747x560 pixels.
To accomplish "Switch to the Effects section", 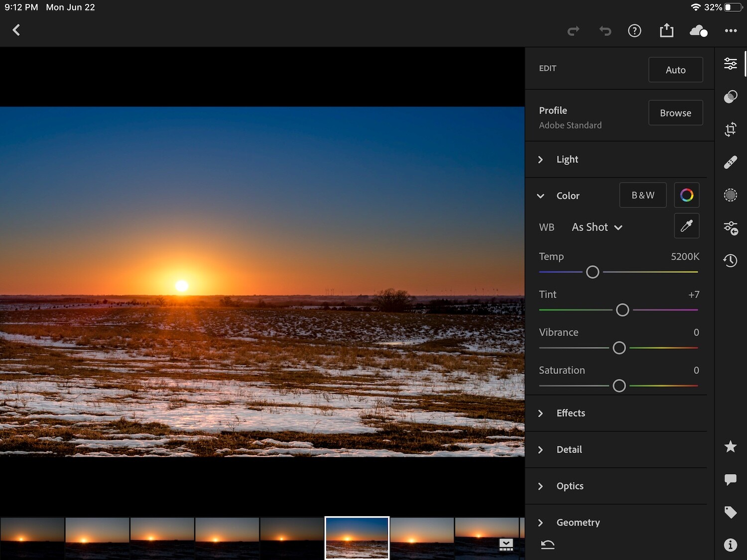I will (x=571, y=413).
